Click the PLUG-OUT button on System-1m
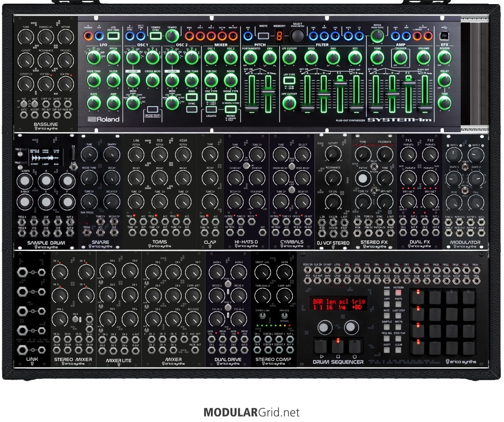 point(153,109)
